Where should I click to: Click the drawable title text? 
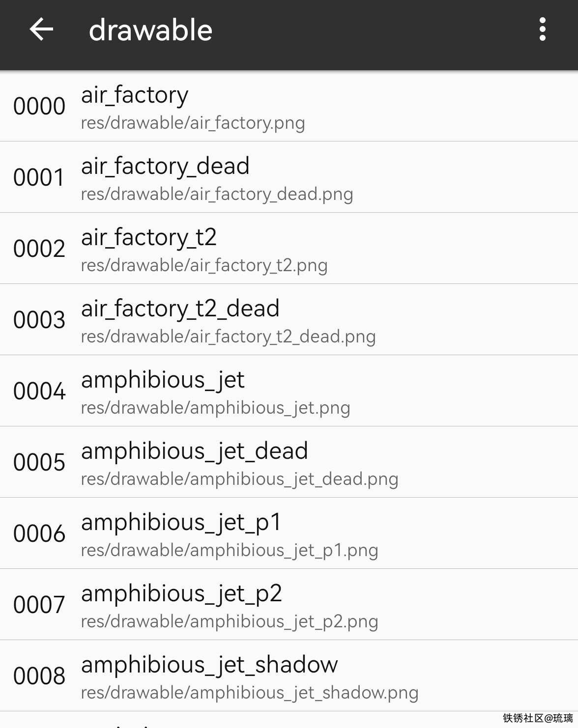[150, 30]
